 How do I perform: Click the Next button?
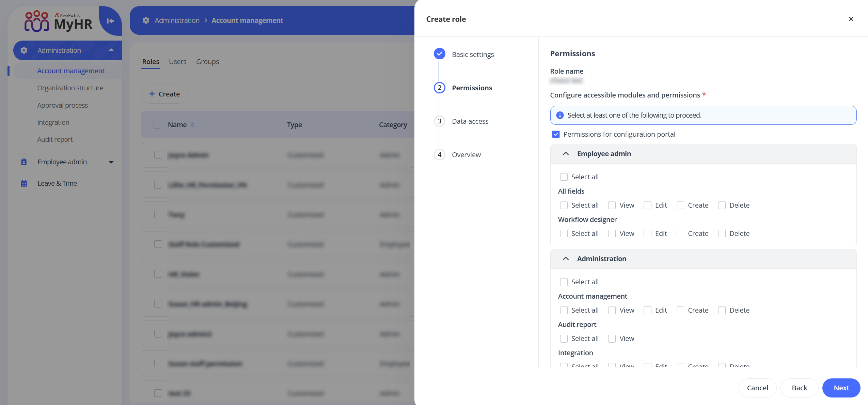tap(841, 388)
